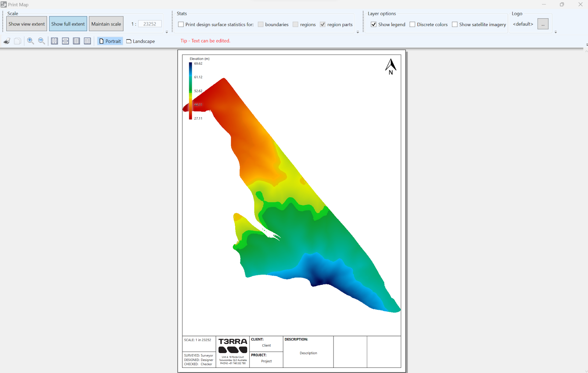Click the SCALE: 1 in 23252 text

coord(198,340)
